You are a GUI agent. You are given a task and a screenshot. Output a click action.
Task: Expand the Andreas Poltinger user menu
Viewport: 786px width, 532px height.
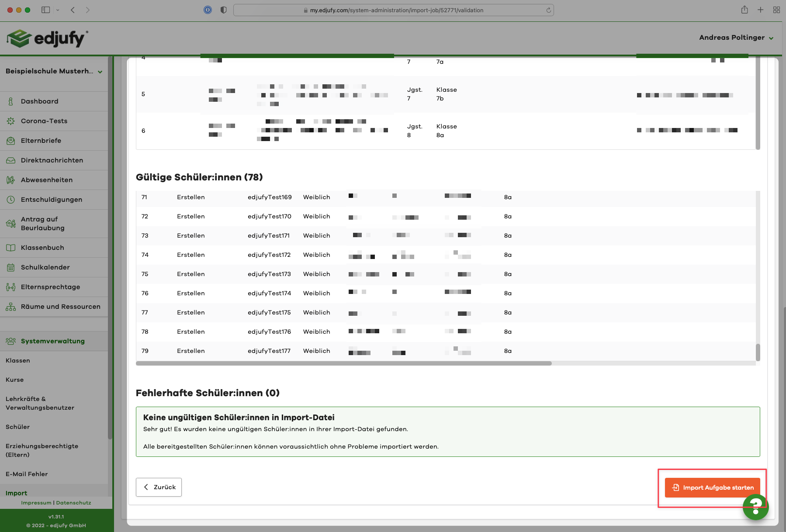tap(736, 38)
